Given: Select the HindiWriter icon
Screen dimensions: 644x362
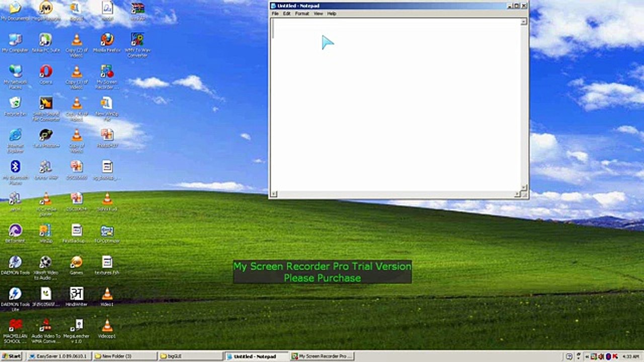Looking at the screenshot, I should (76, 297).
